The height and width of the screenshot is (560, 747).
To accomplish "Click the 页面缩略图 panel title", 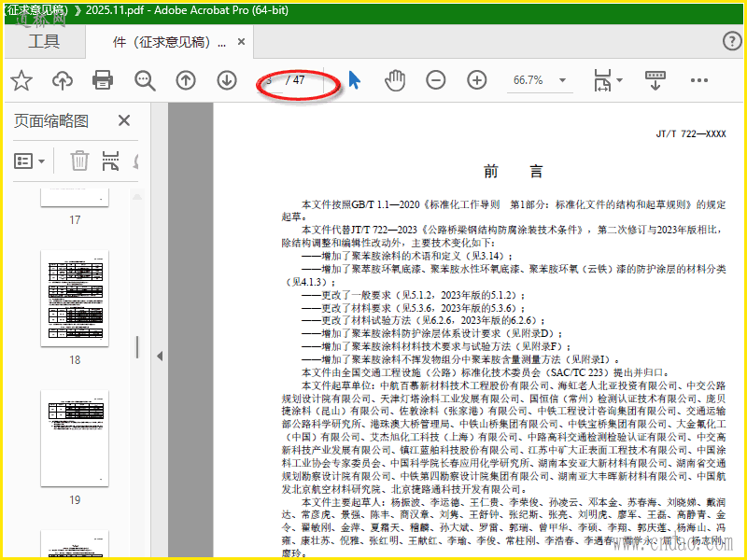I will 51,120.
